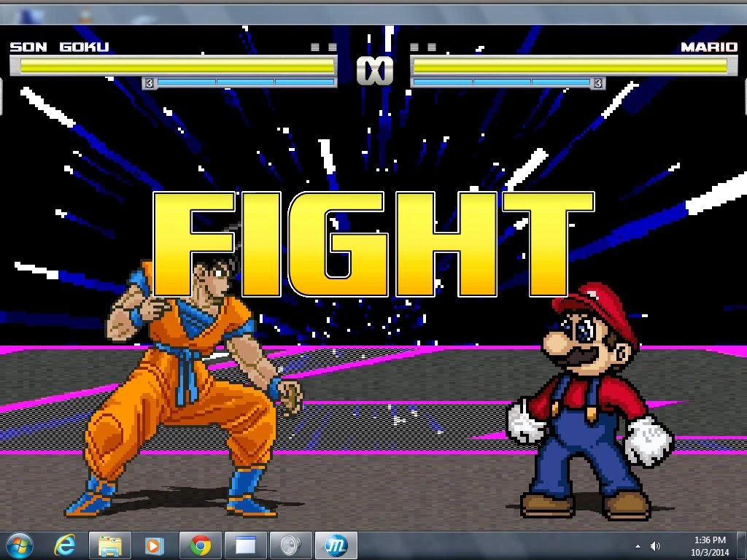Screen dimensions: 747x560
Task: Select the MUGEN icon on the taskbar
Action: (x=336, y=545)
